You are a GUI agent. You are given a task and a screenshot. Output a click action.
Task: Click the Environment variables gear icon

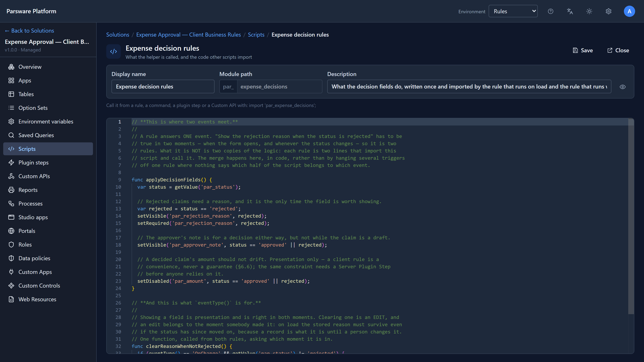(11, 121)
